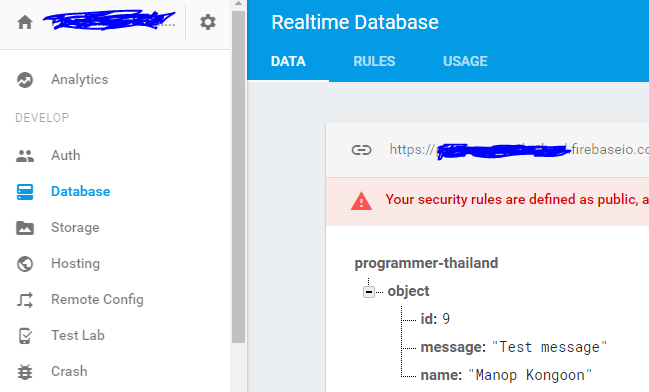649x392 pixels.
Task: Click the Remote Config arrows icon
Action: [25, 300]
